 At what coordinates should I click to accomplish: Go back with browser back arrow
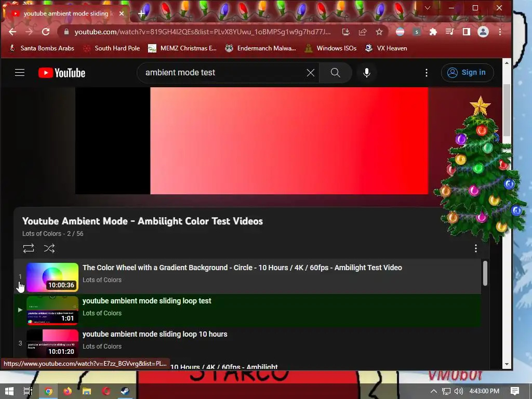click(12, 32)
